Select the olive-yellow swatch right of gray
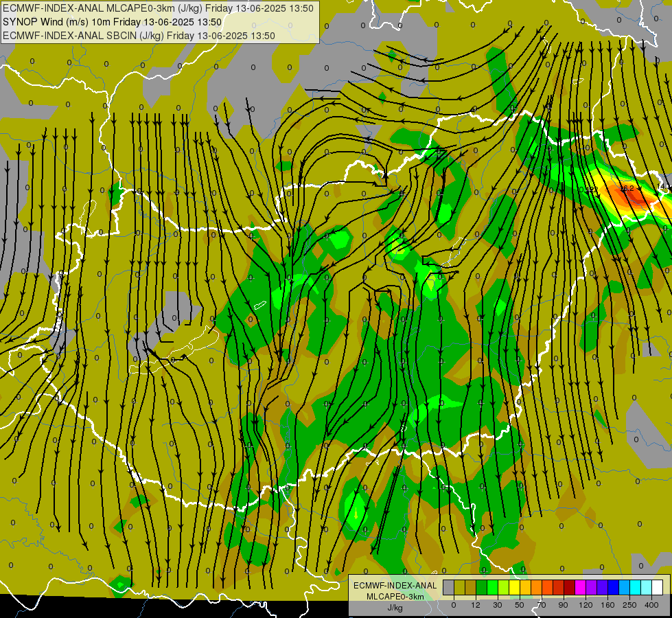Screen dimensions: 672x618 (459, 587)
